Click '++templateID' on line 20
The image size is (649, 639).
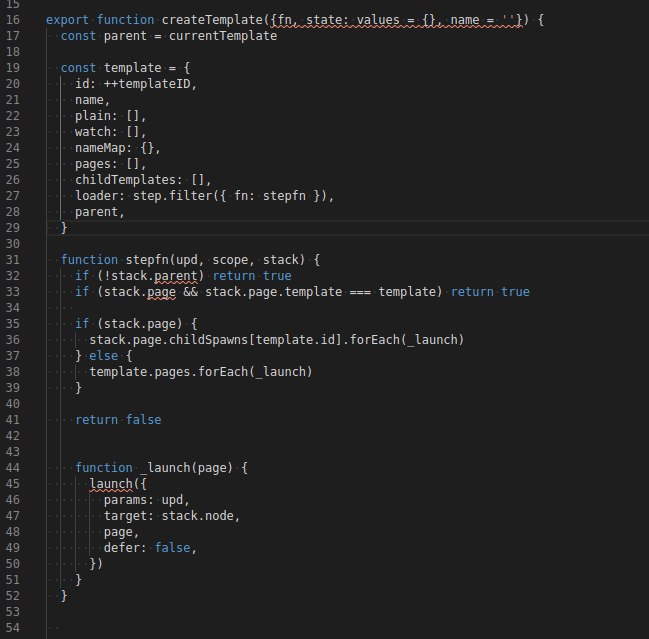pos(147,84)
